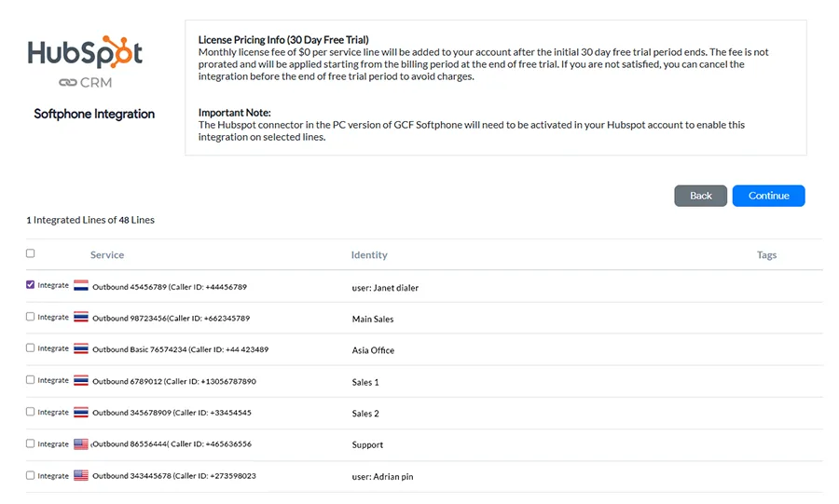Click the US flag beside Outbound 86556444
The width and height of the screenshot is (839, 504).
point(81,444)
